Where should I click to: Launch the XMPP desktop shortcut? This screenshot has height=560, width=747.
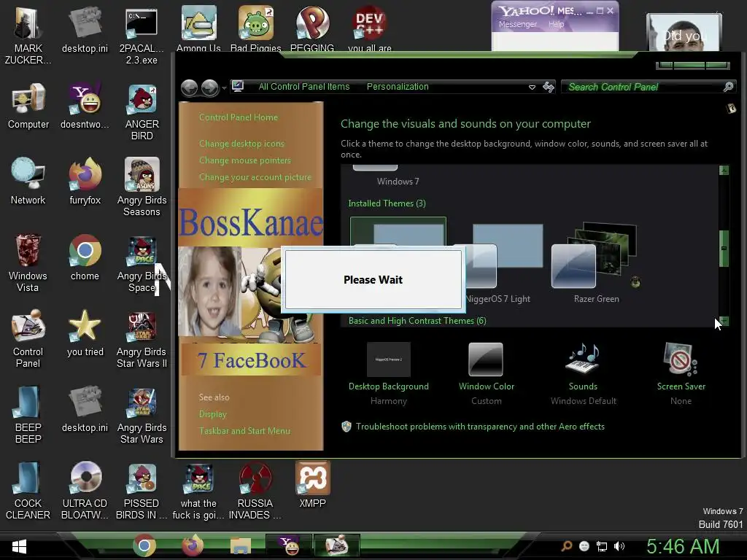pyautogui.click(x=312, y=485)
